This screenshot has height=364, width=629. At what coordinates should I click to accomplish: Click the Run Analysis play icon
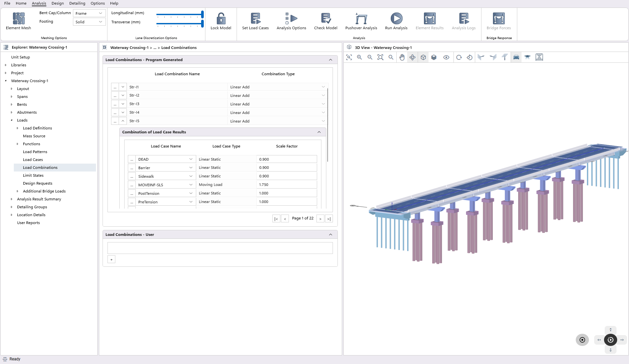click(396, 19)
